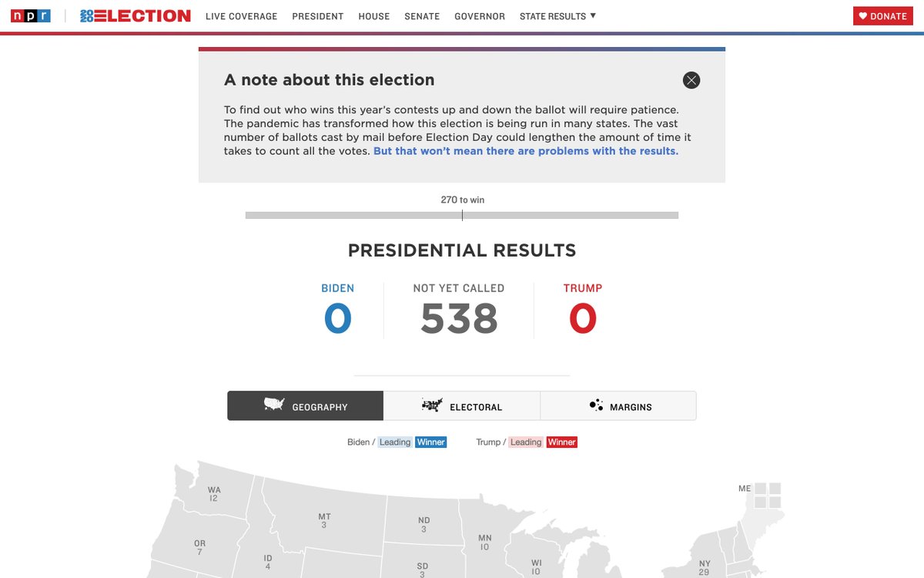Open the link about problems with results
Viewport: 924px width, 578px height.
(x=526, y=151)
